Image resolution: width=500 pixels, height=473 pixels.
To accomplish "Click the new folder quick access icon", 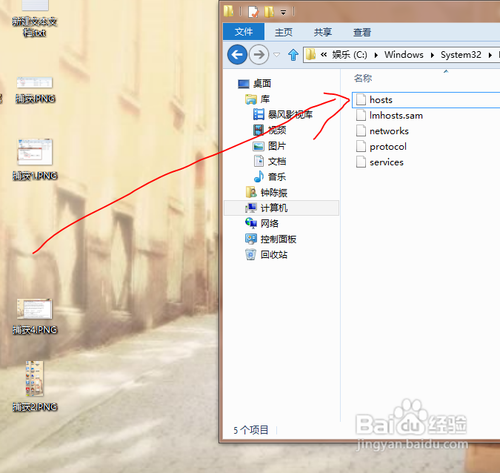I will point(269,12).
